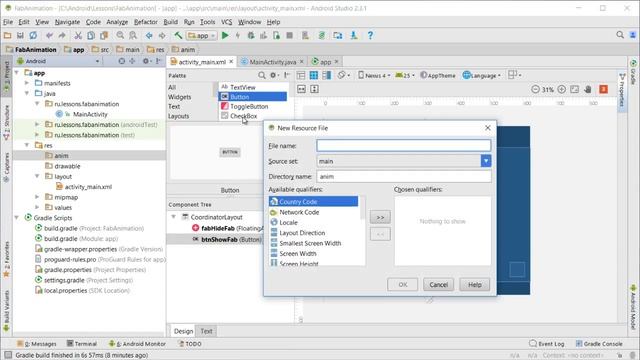640x360 pixels.
Task: Collapse Gradle Scripts node
Action: (x=16, y=218)
